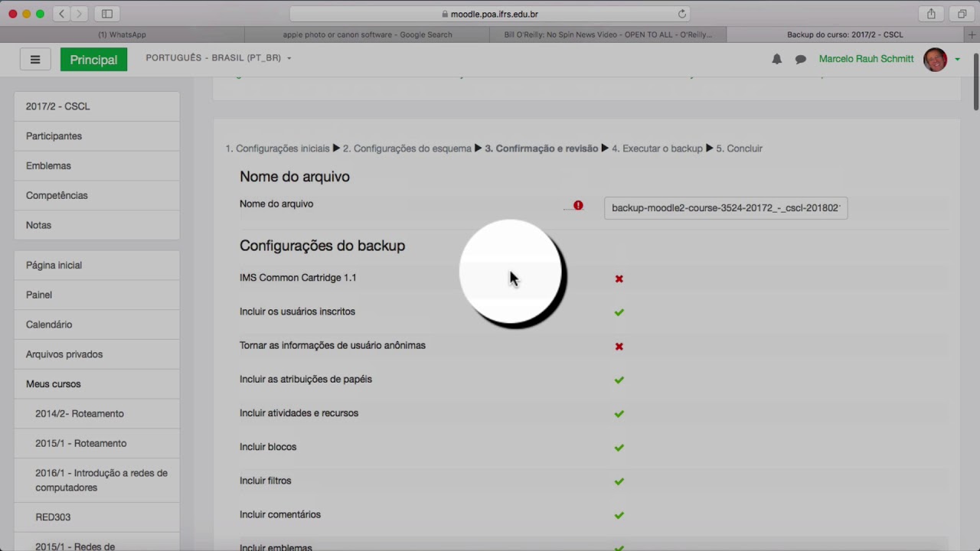Click green check for atribuições de papéis
The image size is (980, 551).
click(x=619, y=380)
